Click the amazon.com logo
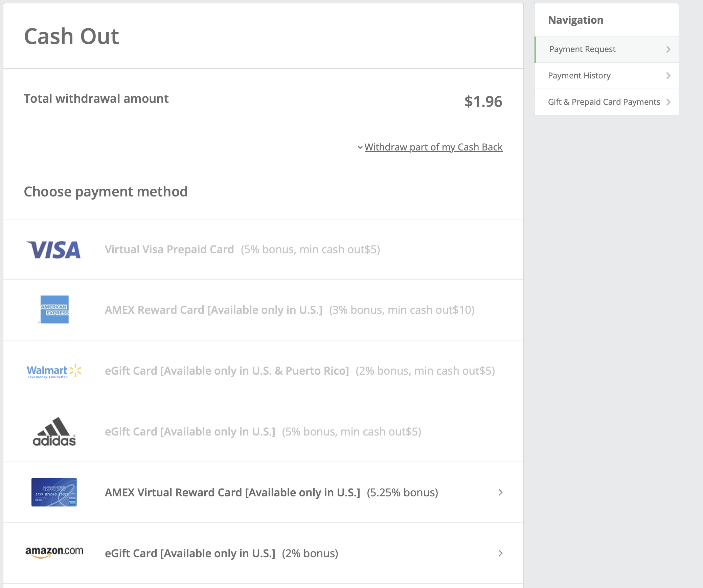Viewport: 703px width, 588px height. pos(54,552)
